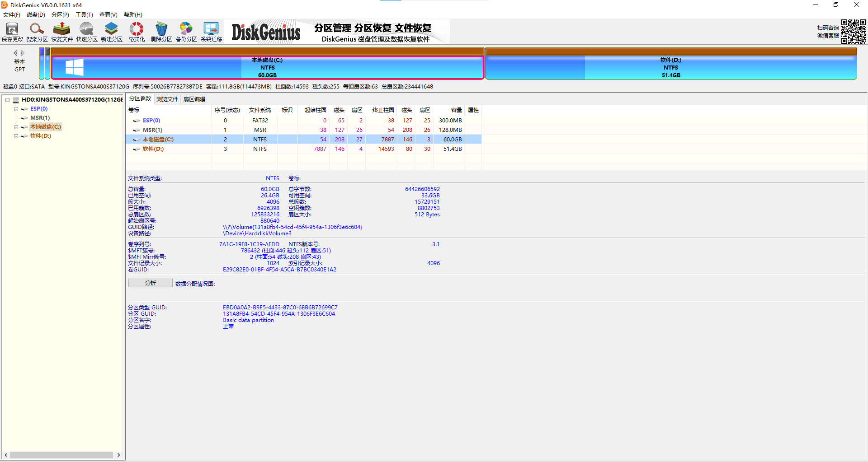
Task: Click the QR code for WeChat support
Action: coord(853,32)
